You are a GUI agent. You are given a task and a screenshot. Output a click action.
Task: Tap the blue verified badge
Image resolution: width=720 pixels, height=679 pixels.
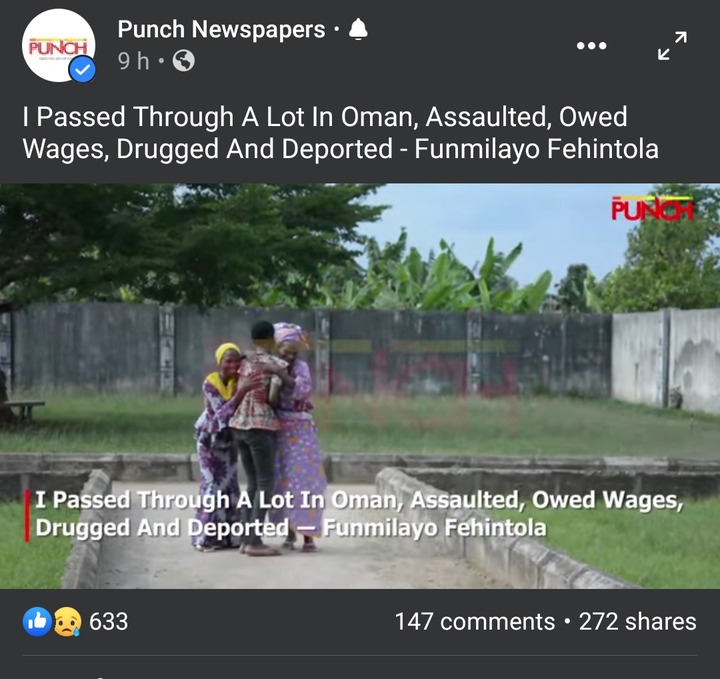(82, 70)
